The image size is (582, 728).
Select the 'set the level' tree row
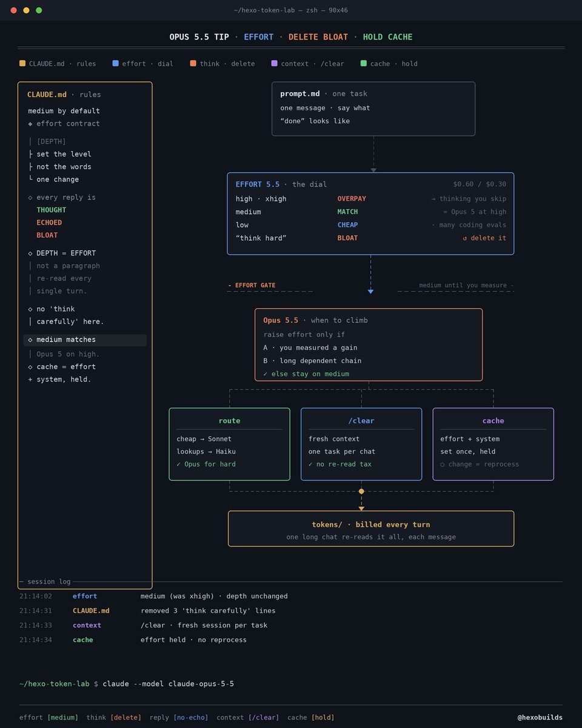59,154
